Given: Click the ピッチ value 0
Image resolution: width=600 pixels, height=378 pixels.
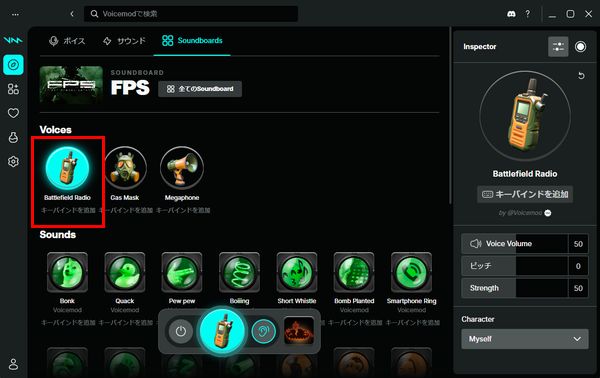Looking at the screenshot, I should (x=578, y=266).
